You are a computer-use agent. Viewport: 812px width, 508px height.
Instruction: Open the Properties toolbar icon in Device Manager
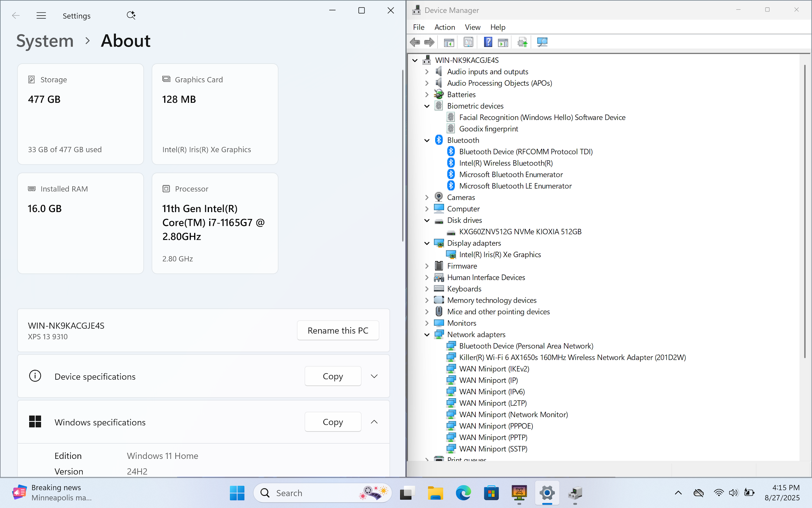[468, 42]
